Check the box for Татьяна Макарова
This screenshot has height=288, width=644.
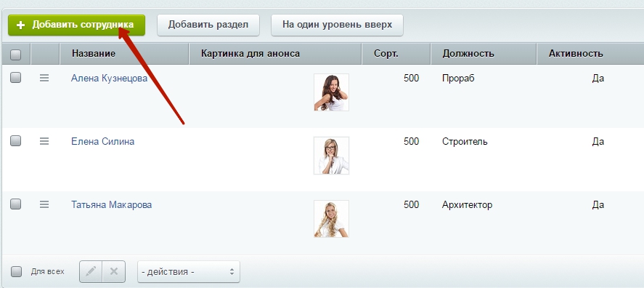(x=15, y=204)
